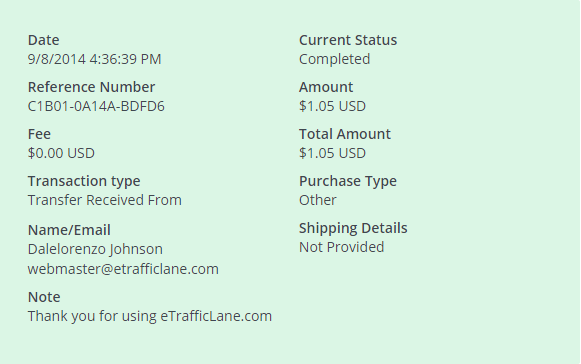Click the Note label

(44, 297)
